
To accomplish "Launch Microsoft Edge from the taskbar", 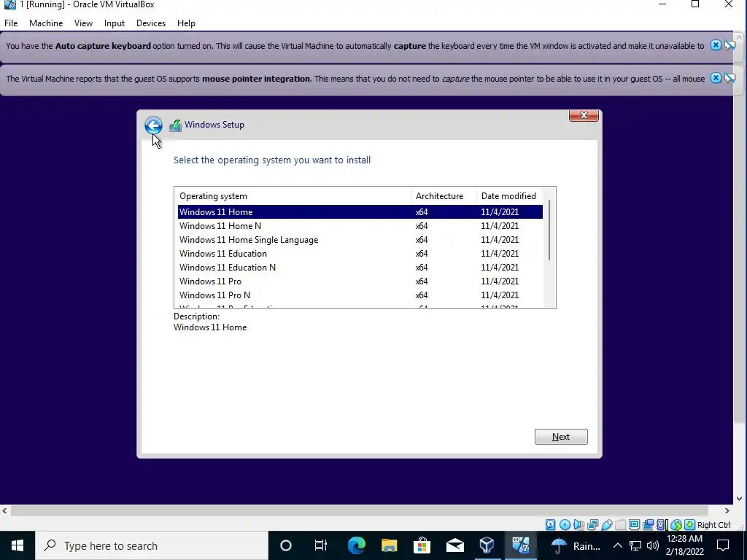I will (356, 545).
